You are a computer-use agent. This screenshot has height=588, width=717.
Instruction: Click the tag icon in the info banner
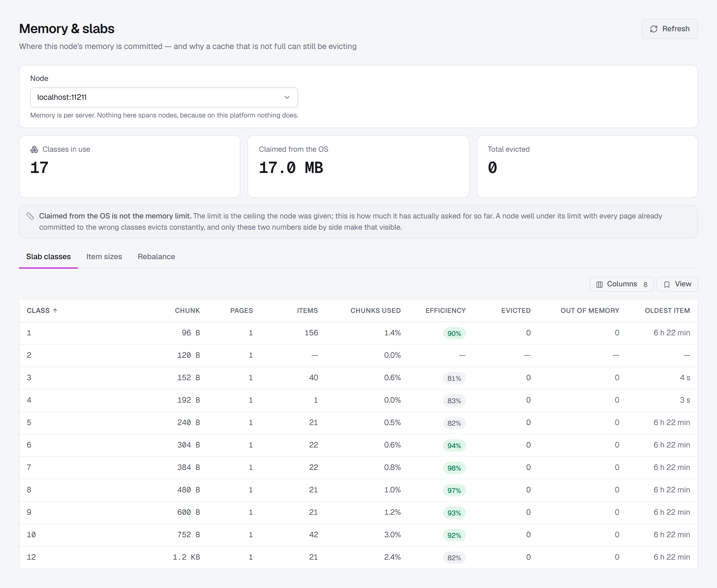[30, 216]
